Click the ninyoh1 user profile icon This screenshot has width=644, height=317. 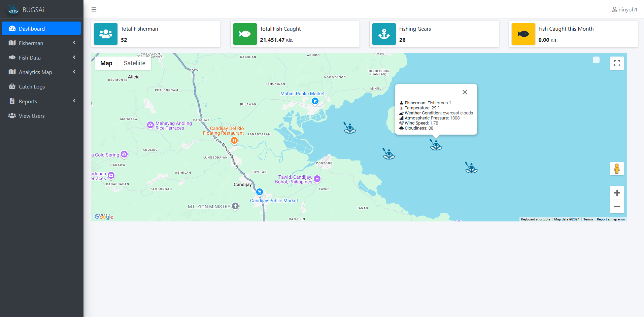pyautogui.click(x=614, y=9)
